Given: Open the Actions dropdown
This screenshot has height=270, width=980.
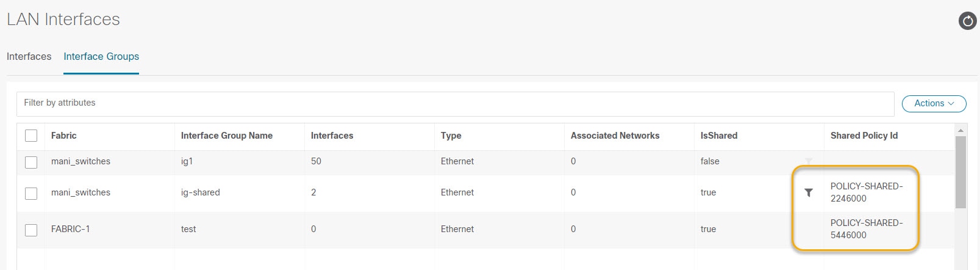Looking at the screenshot, I should tap(934, 104).
